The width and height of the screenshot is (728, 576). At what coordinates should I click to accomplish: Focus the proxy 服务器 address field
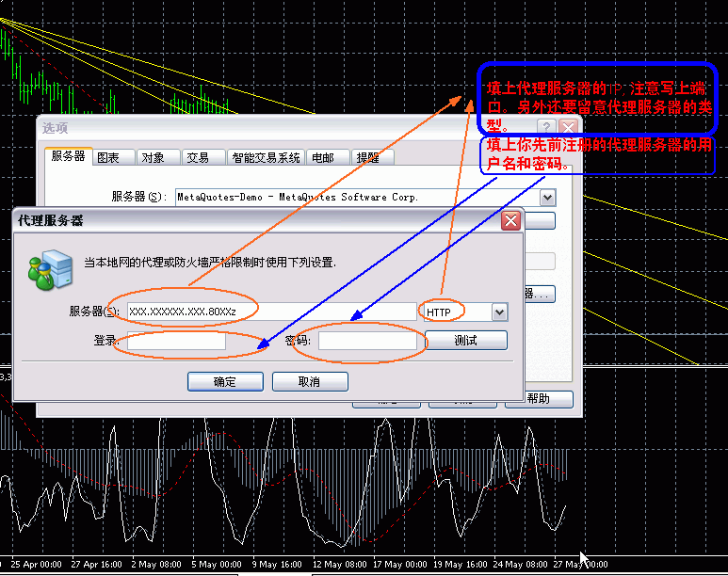(x=271, y=312)
